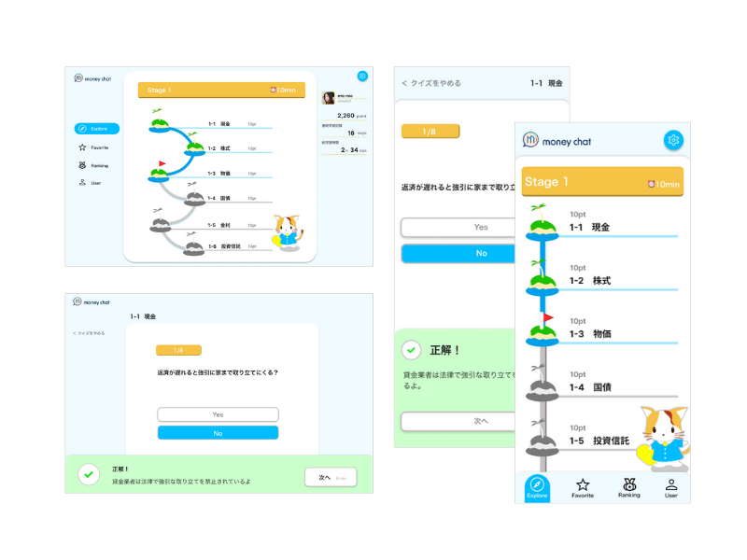Viewport: 747px width, 560px height.
Task: Tap the Ranking medal in the bottom navigation
Action: click(627, 485)
